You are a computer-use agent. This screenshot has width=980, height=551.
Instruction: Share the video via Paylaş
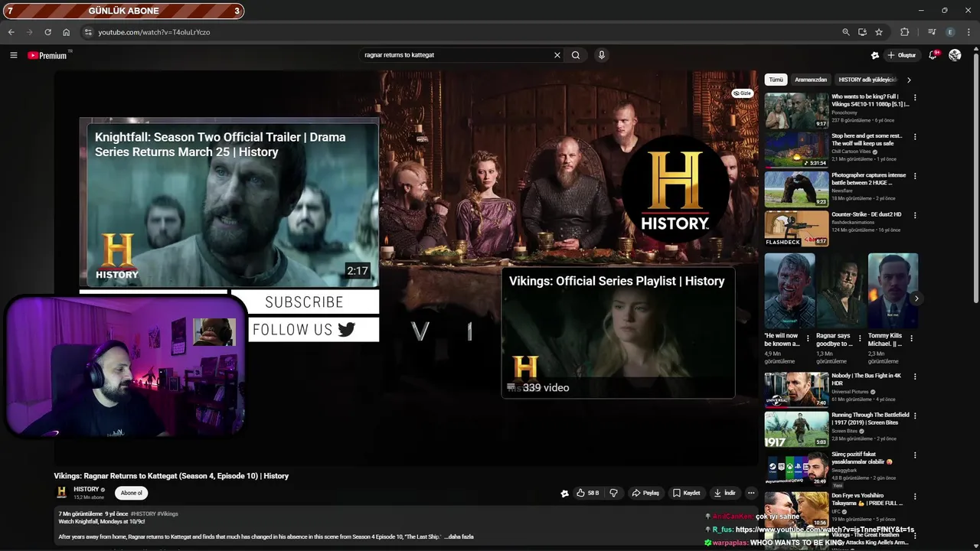point(645,493)
